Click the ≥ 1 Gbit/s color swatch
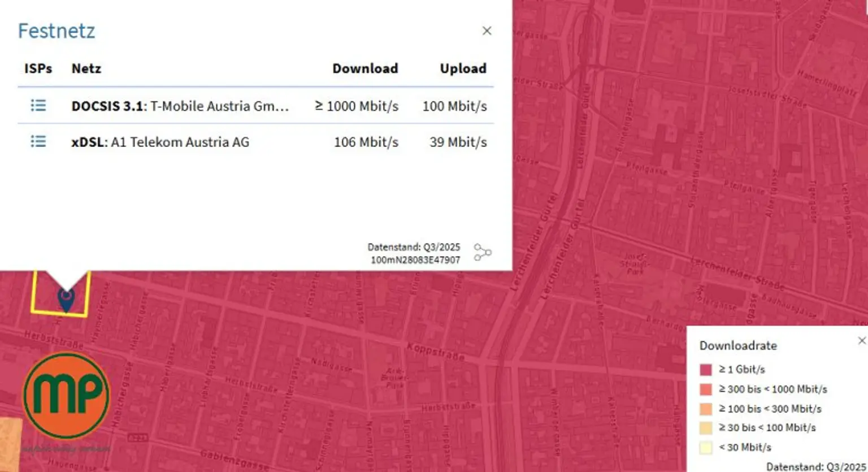 pyautogui.click(x=706, y=370)
